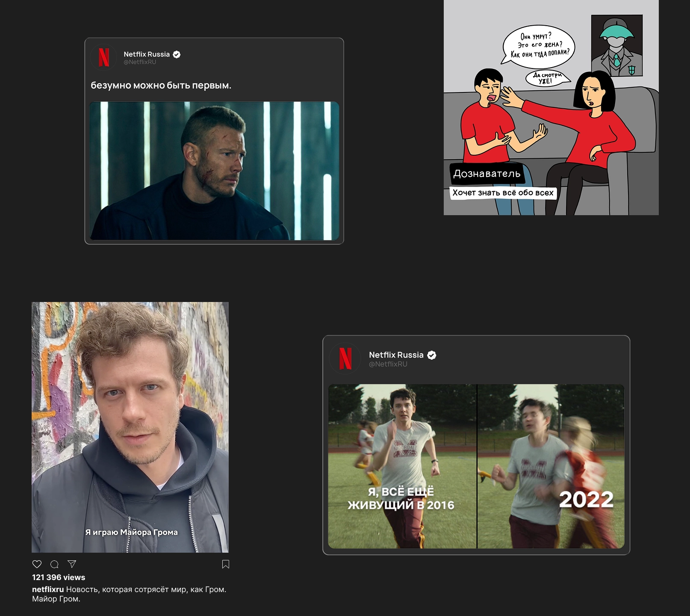The width and height of the screenshot is (690, 616).
Task: Save the post with the bookmark icon
Action: click(x=226, y=564)
